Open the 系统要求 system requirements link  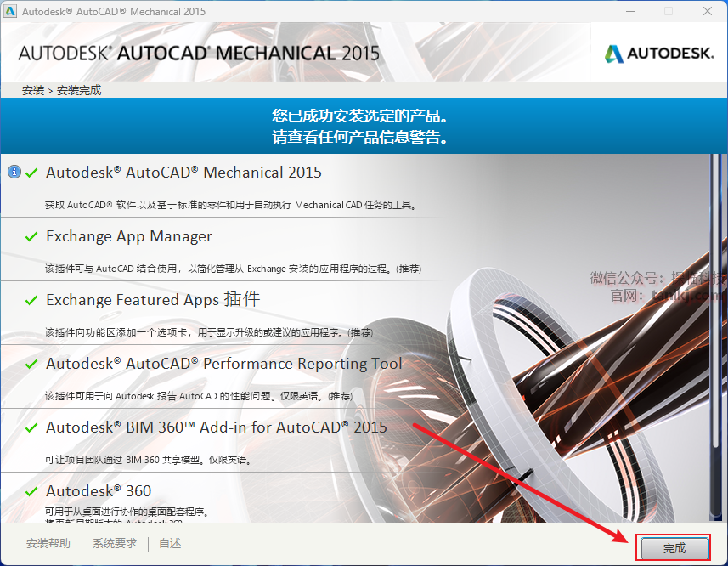[x=115, y=543]
